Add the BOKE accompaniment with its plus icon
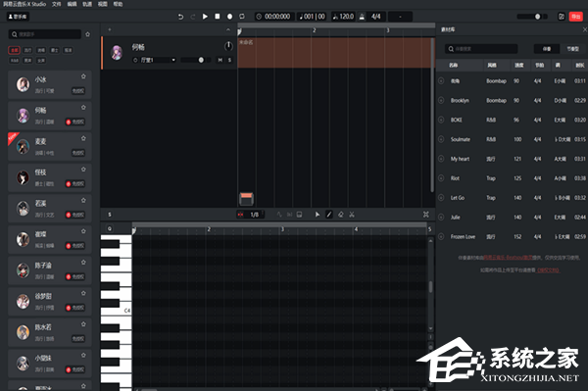Image resolution: width=588 pixels, height=391 pixels. click(x=441, y=120)
